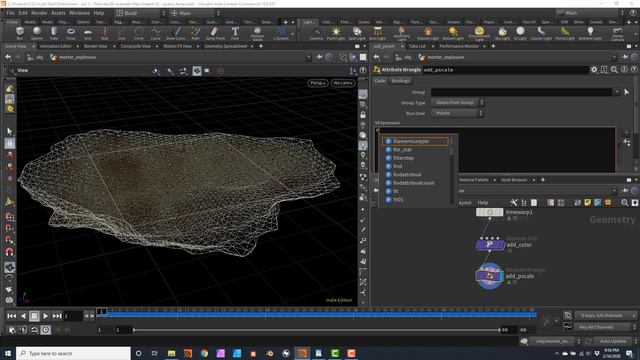Click the Windows taskbar search box
The image size is (640, 360).
(73, 353)
